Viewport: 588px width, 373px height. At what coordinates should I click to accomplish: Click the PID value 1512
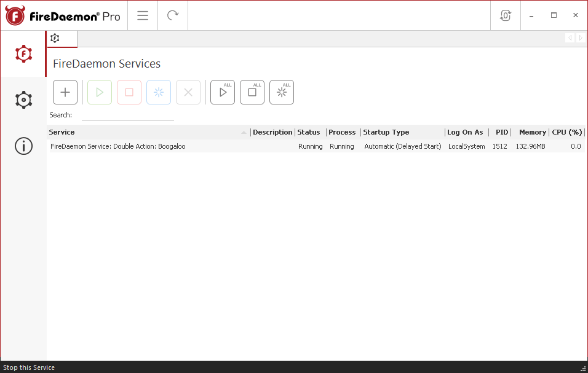pos(499,146)
